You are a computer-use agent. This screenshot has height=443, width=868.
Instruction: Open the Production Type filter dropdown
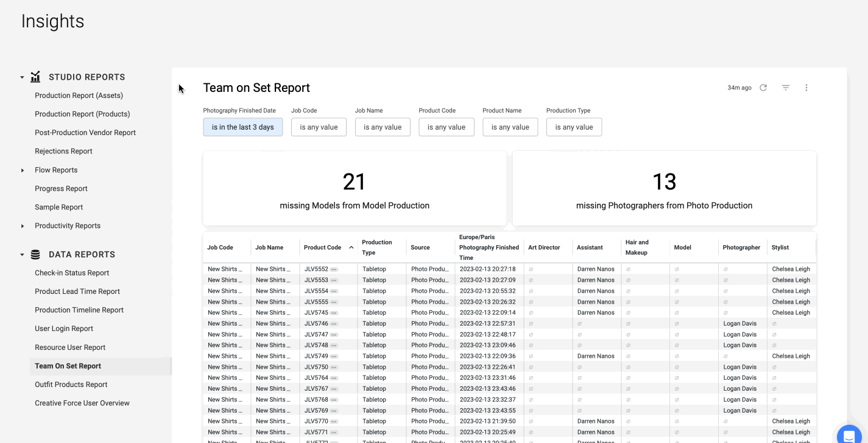(x=574, y=127)
